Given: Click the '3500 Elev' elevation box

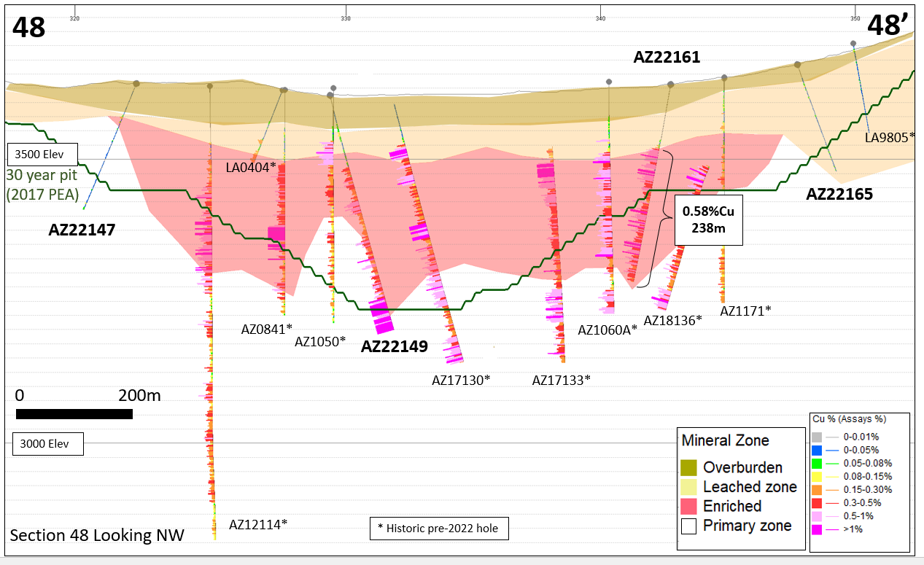Looking at the screenshot, I should [x=42, y=155].
